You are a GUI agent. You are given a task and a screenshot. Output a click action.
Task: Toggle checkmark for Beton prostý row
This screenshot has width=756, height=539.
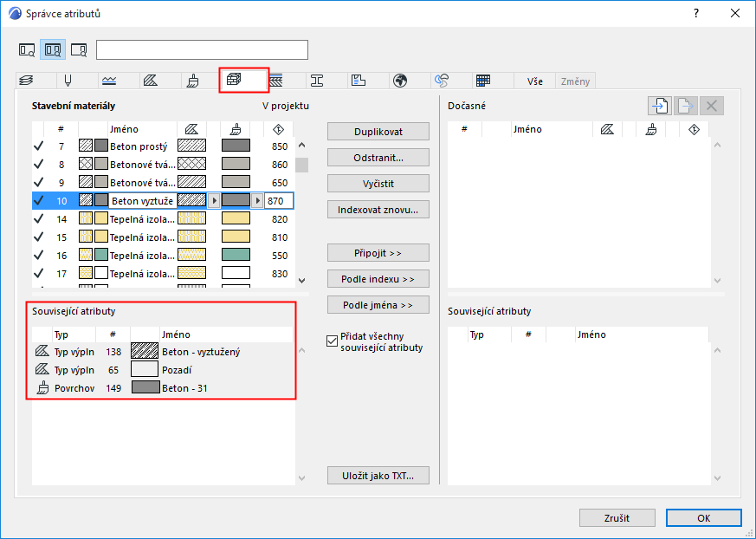pos(39,146)
